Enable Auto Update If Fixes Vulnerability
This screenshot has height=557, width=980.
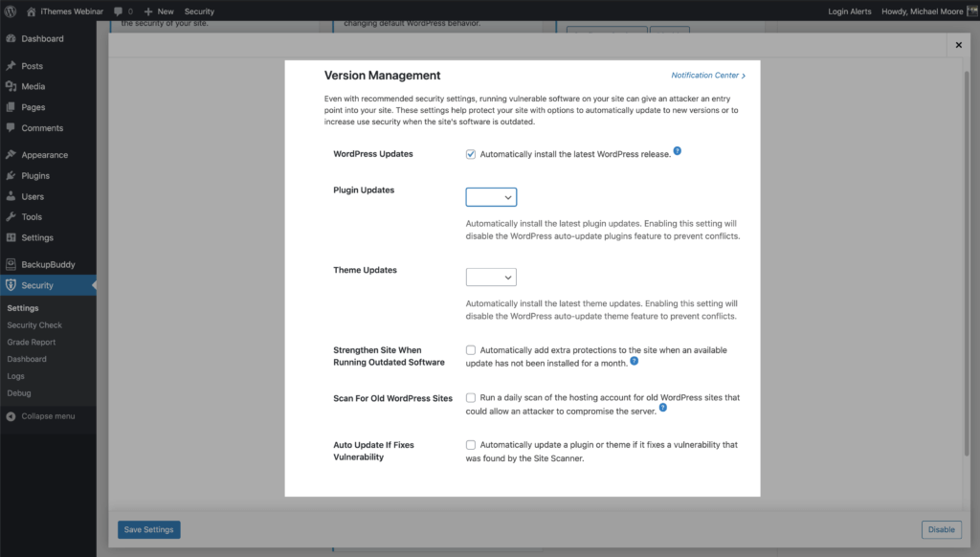(471, 445)
